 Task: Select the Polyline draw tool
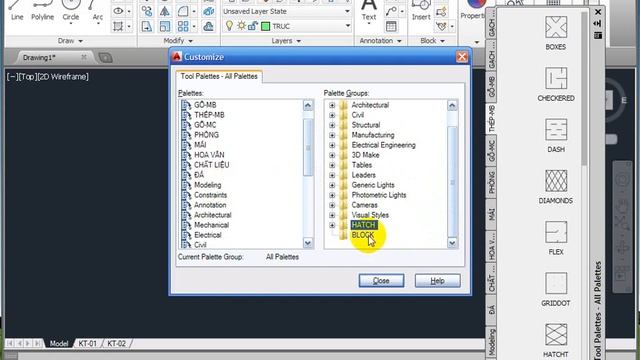point(42,11)
